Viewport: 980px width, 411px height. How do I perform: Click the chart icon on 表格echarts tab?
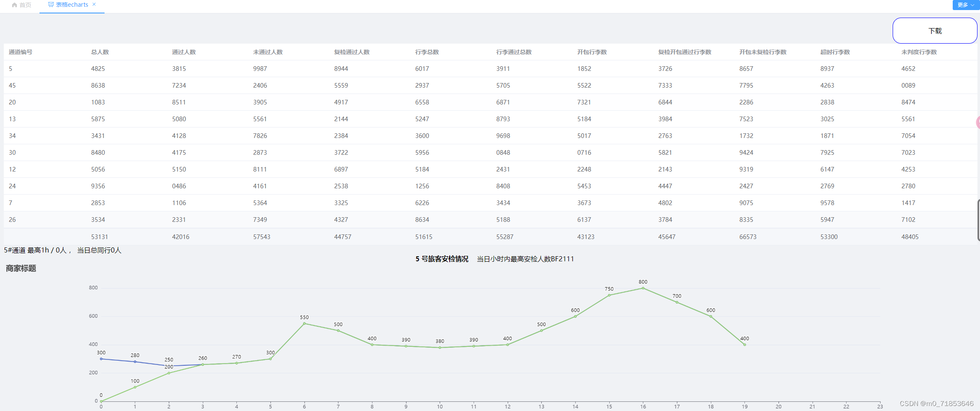tap(51, 5)
